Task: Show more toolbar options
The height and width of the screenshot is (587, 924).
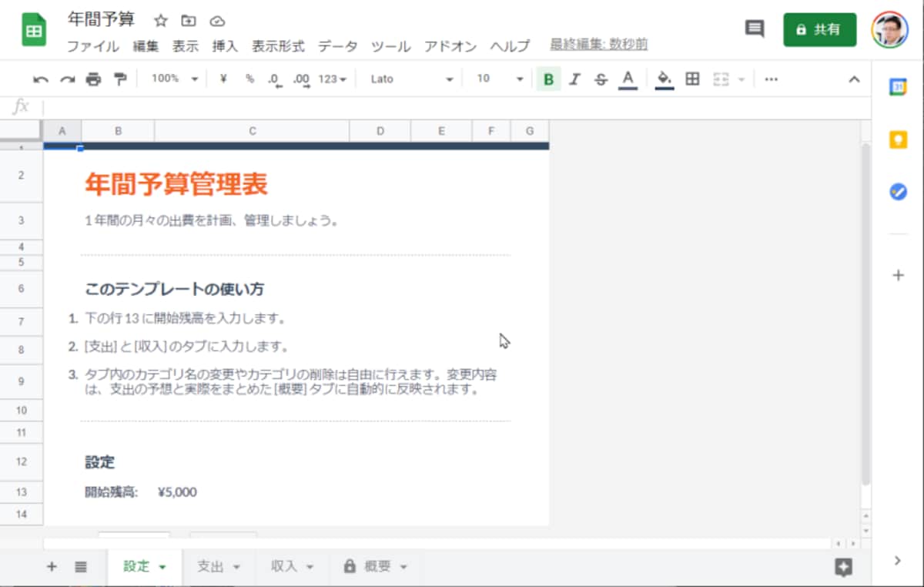Action: (771, 79)
